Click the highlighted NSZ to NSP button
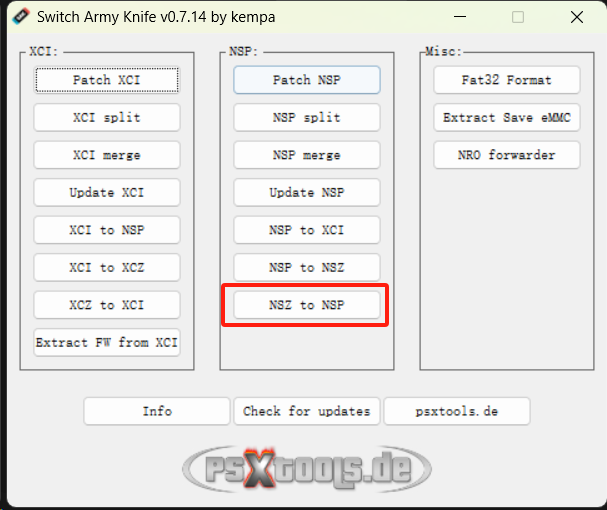Viewport: 607px width, 510px height. click(x=307, y=305)
